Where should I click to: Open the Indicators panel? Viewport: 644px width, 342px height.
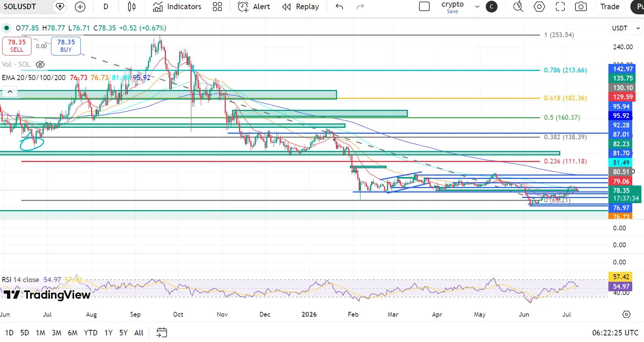(x=177, y=7)
